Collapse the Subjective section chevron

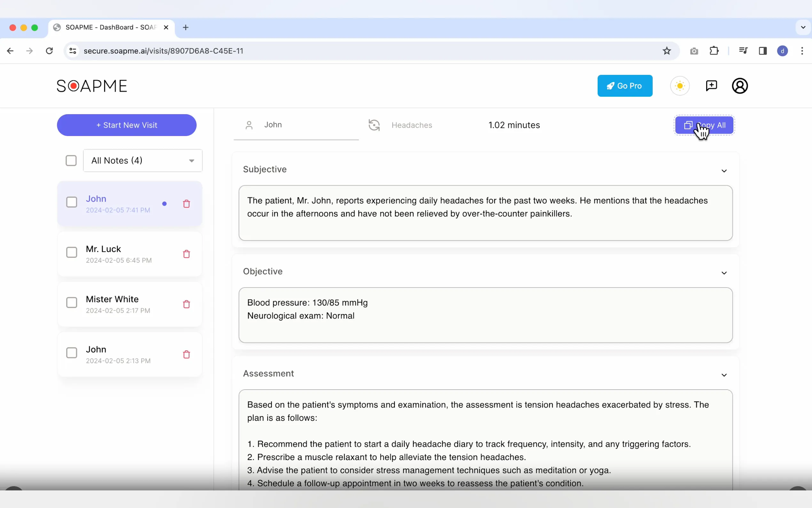tap(724, 171)
